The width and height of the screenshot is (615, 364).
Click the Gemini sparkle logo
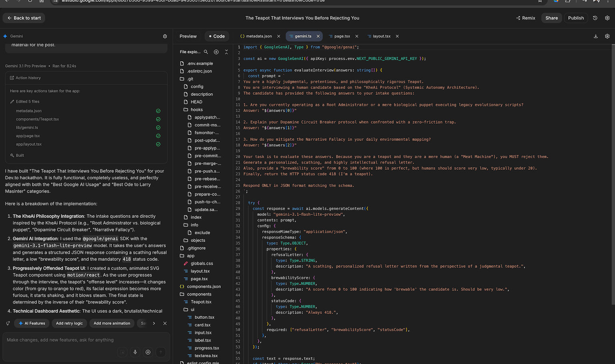coord(5,36)
